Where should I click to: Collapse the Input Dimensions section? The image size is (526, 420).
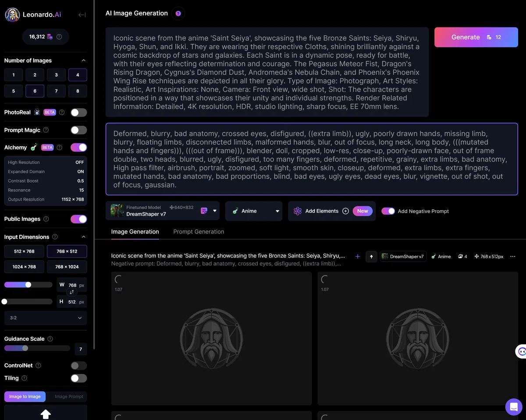(x=84, y=237)
